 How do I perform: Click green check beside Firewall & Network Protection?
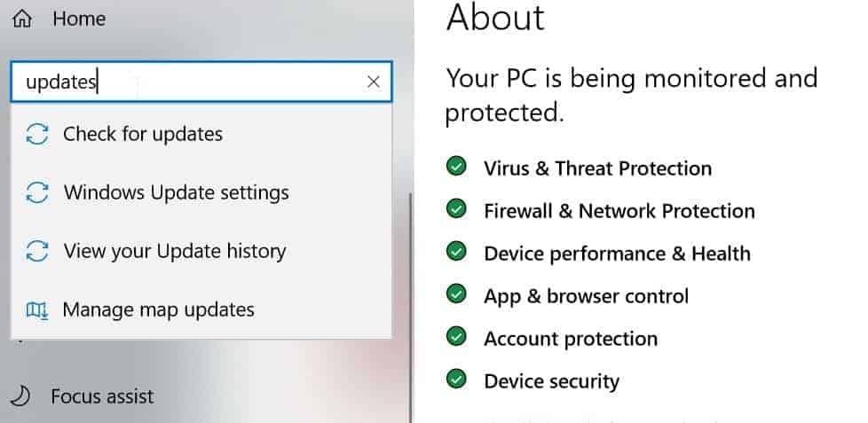tap(456, 209)
